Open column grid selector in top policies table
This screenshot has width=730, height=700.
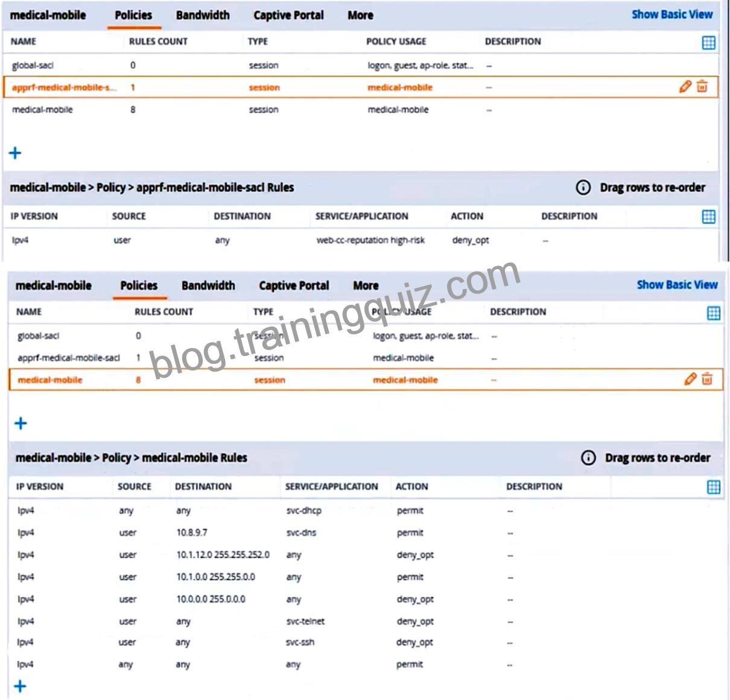point(709,42)
